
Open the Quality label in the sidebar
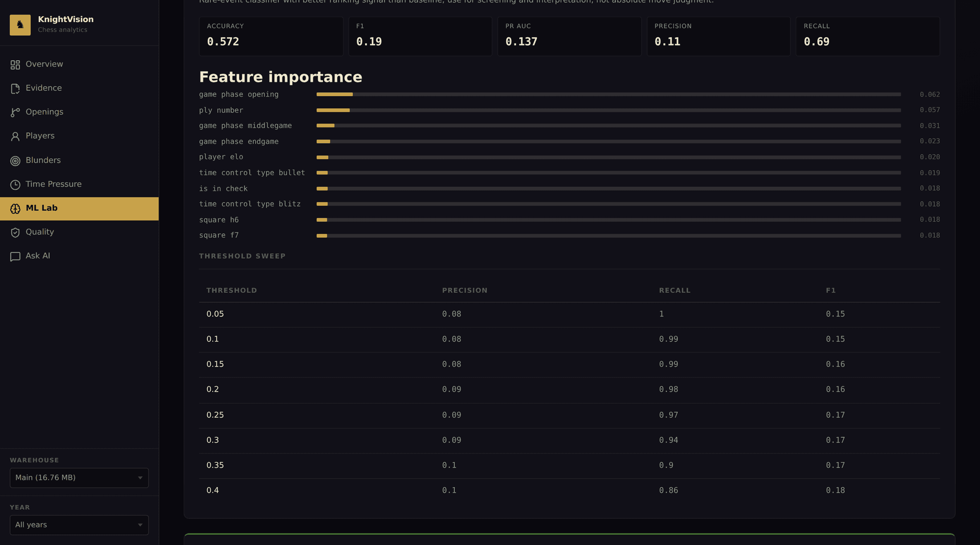[40, 232]
